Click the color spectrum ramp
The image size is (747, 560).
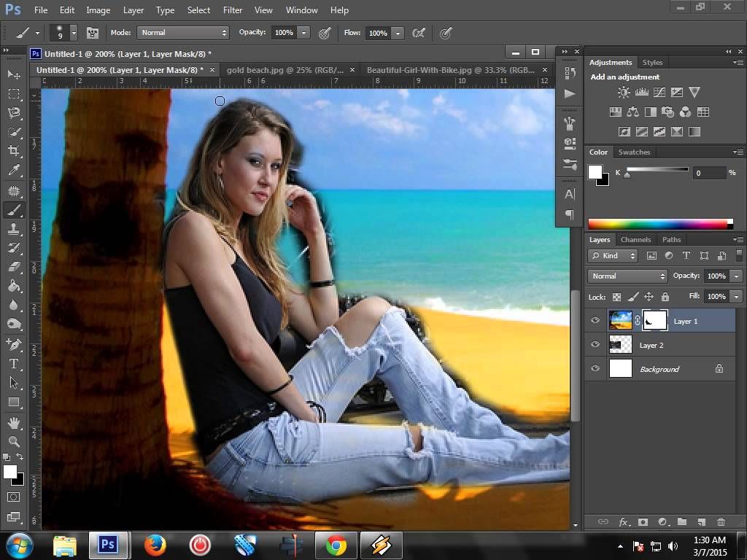coord(659,224)
